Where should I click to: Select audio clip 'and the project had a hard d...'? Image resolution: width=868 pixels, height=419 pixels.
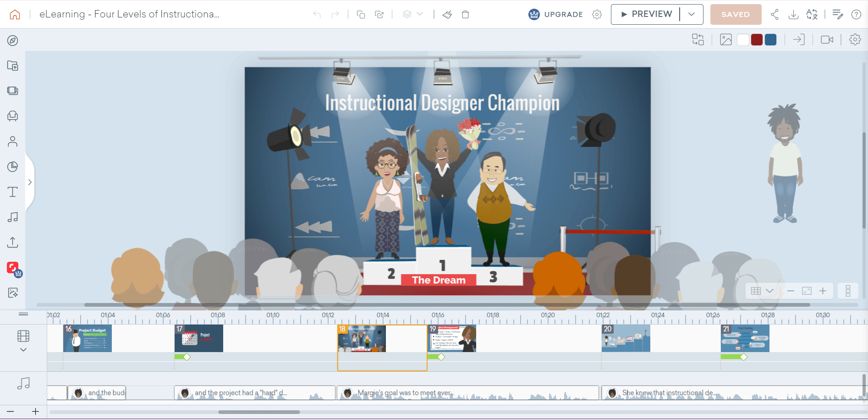[255, 393]
